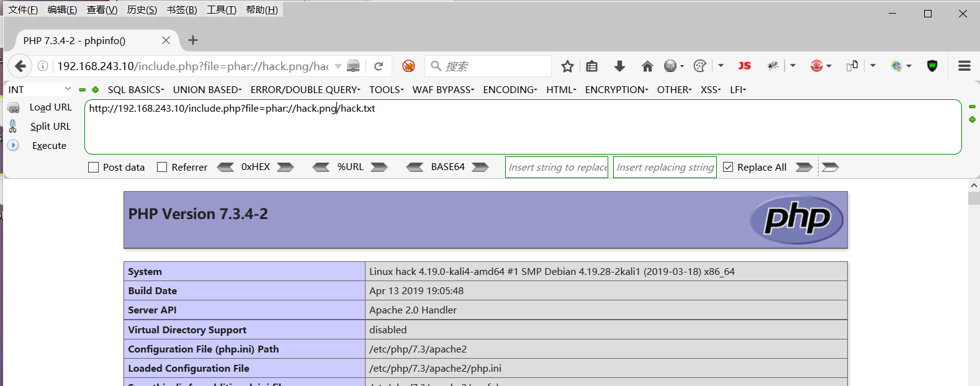Click the last arrow icon in the replace row
This screenshot has height=386, width=980.
pos(829,167)
